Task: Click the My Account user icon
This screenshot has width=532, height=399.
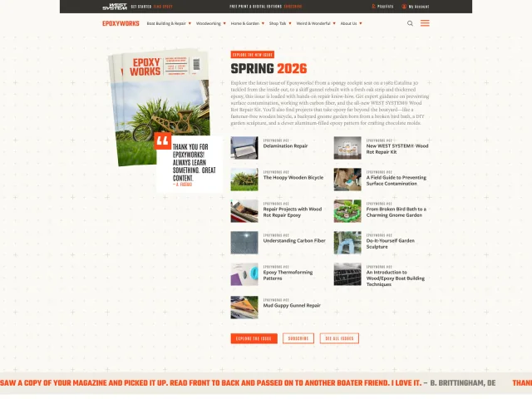Action: [404, 7]
